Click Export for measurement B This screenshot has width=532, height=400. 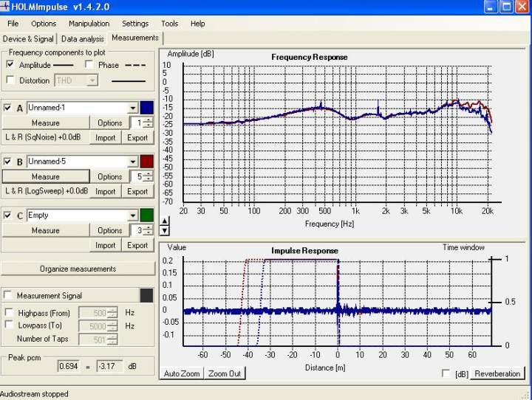(x=137, y=192)
